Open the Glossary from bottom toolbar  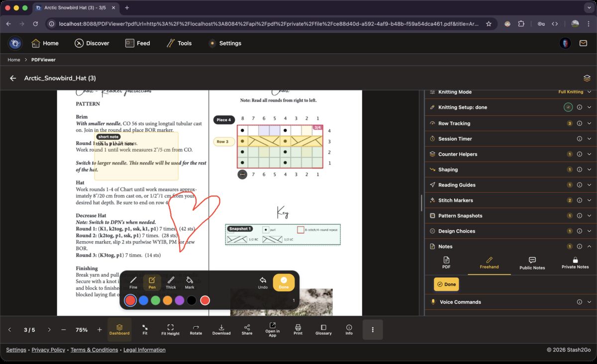pos(323,330)
